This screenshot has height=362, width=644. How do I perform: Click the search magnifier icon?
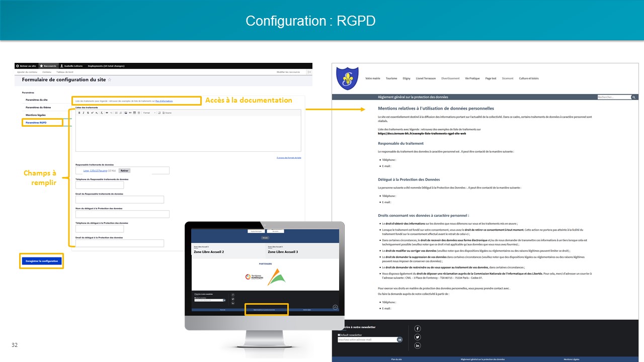coord(634,97)
